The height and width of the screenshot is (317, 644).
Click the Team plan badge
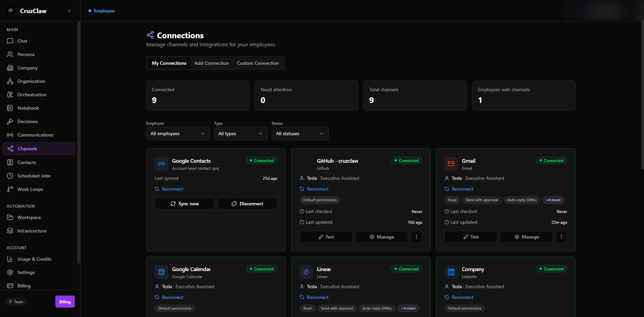[x=16, y=302]
